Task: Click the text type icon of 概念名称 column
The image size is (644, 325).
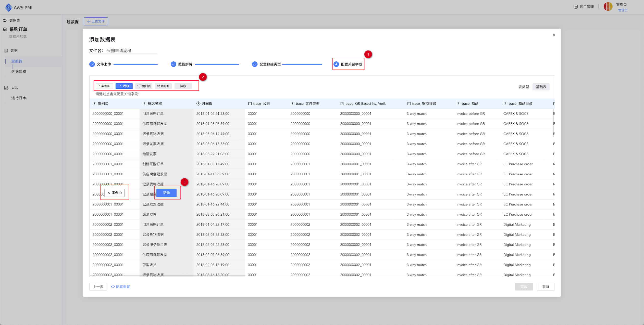Action: coord(144,103)
